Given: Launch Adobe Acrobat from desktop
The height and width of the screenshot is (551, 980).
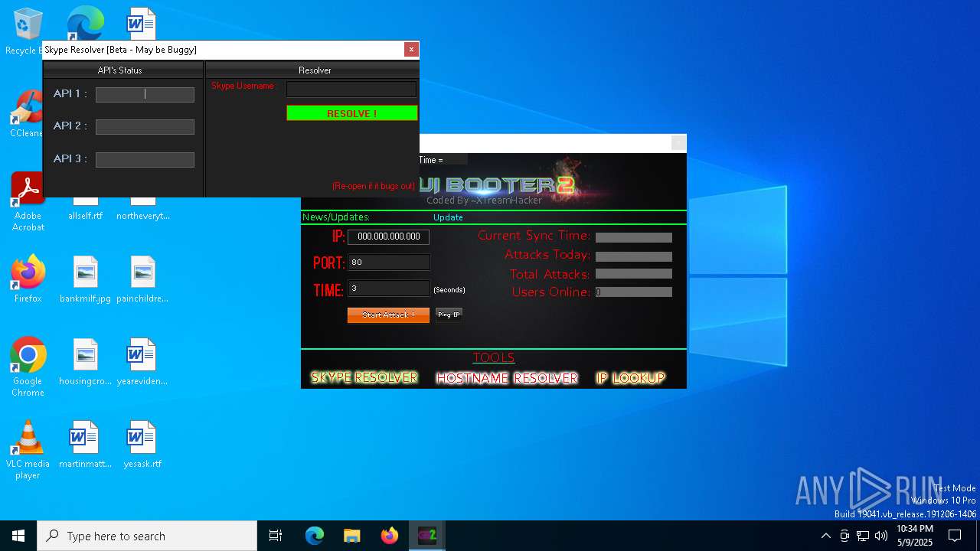Looking at the screenshot, I should click(x=28, y=202).
